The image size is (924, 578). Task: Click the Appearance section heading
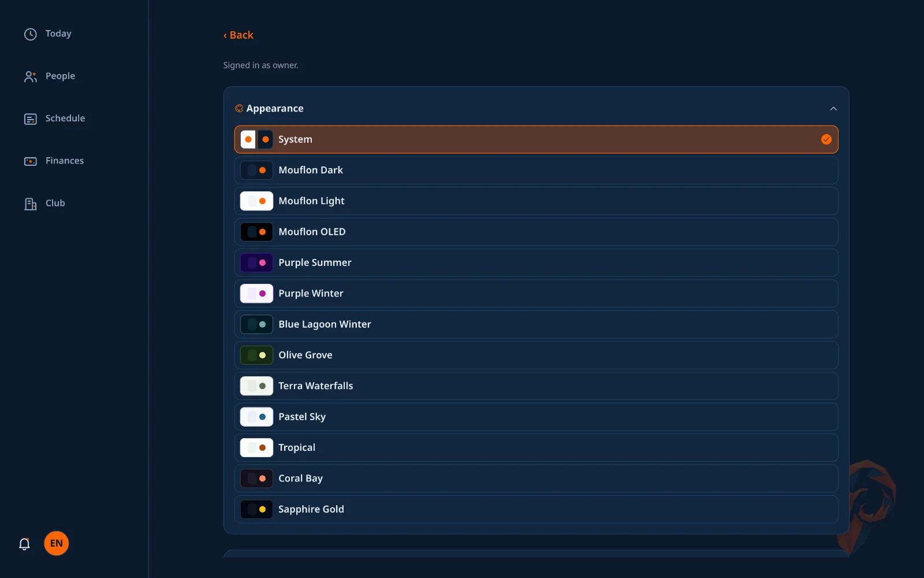point(275,108)
